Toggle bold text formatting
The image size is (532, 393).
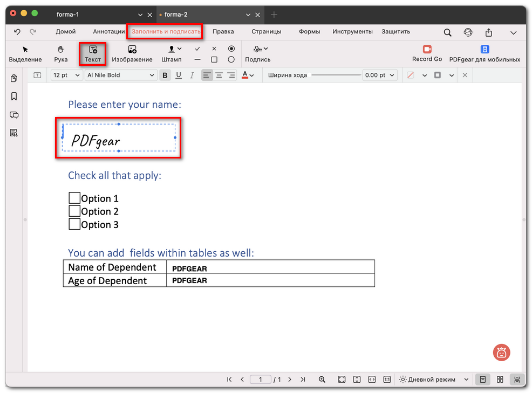(x=165, y=75)
